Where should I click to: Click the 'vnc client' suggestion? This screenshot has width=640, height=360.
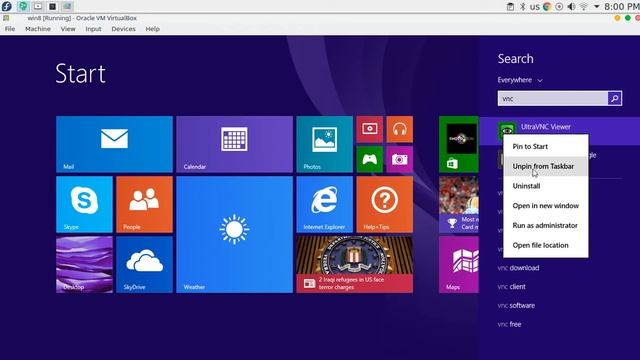[511, 287]
